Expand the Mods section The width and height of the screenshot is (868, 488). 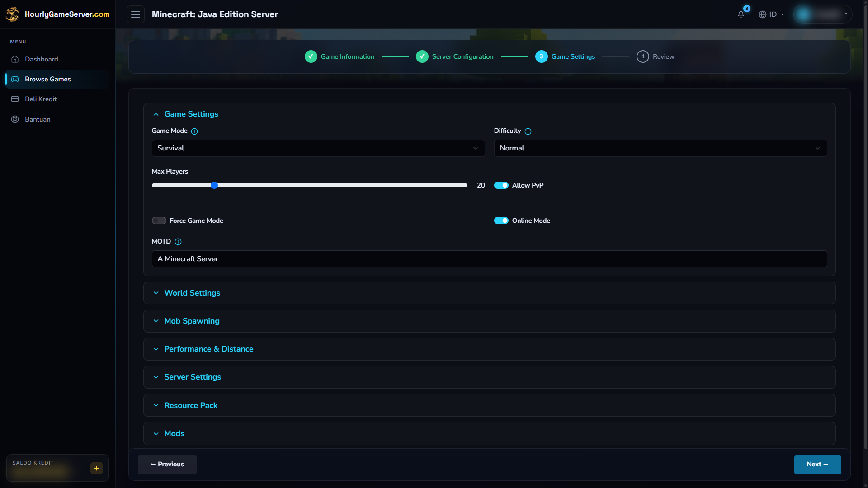point(490,433)
